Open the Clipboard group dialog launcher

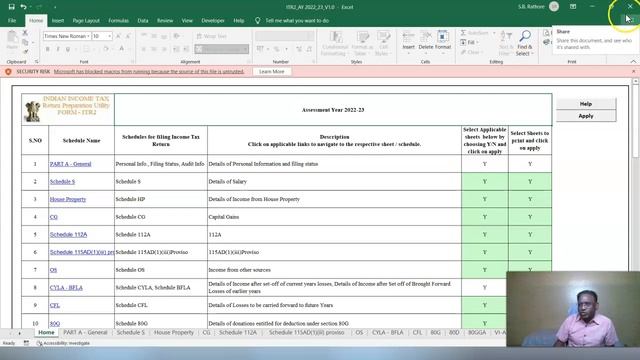(36, 62)
